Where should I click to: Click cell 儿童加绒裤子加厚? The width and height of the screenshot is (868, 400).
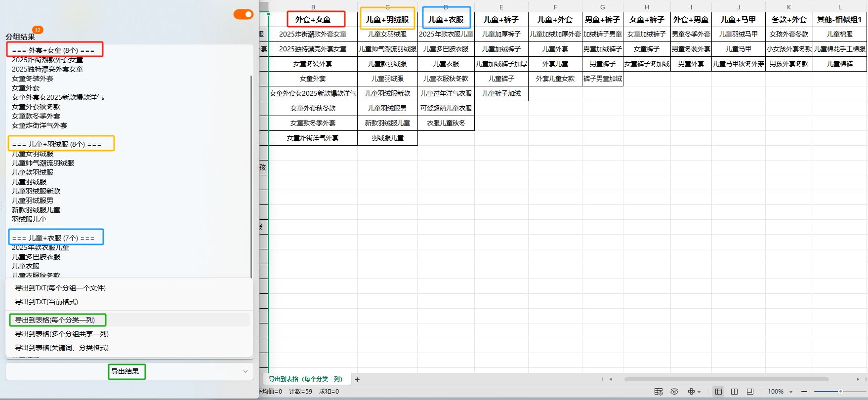(501, 64)
